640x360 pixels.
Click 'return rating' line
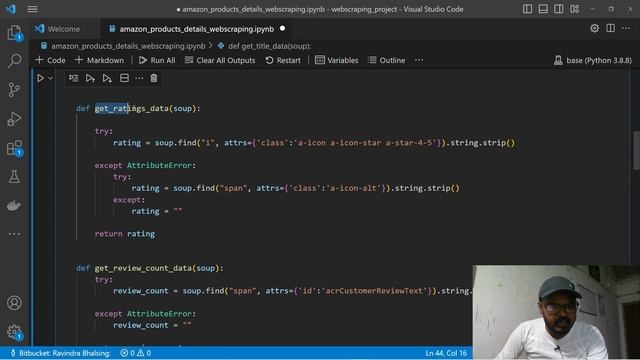click(x=125, y=234)
